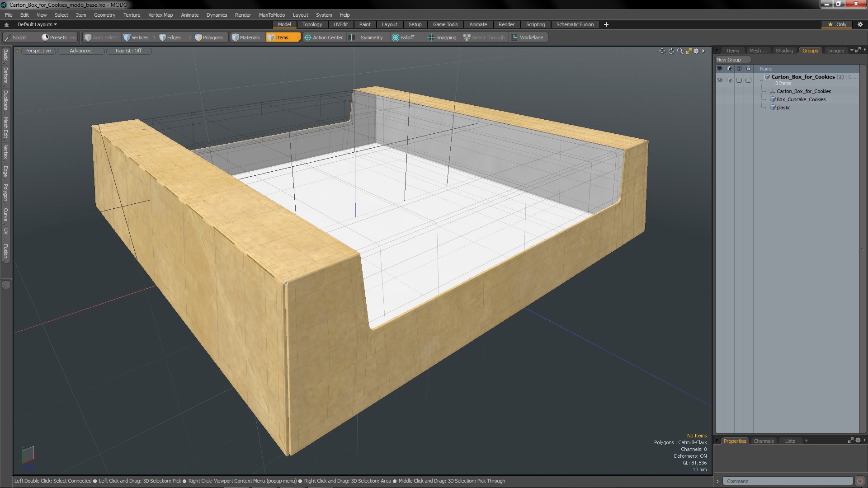Open the File menu
Viewport: 868px width, 488px height.
(x=9, y=15)
